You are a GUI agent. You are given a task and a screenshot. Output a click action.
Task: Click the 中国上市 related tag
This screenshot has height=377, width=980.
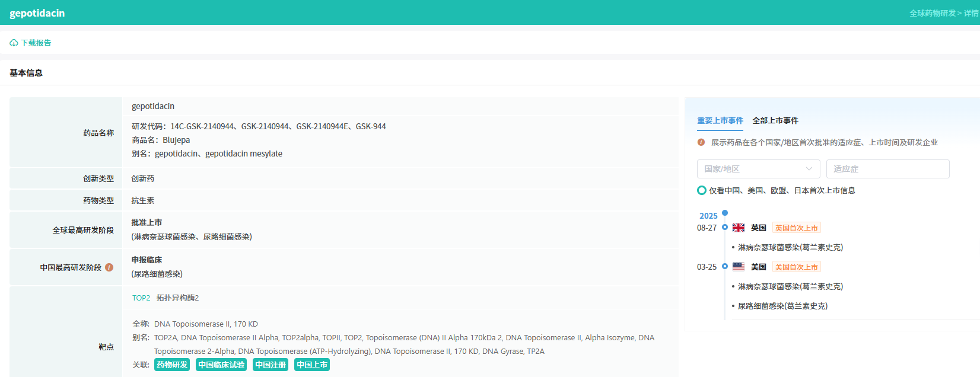coord(312,365)
